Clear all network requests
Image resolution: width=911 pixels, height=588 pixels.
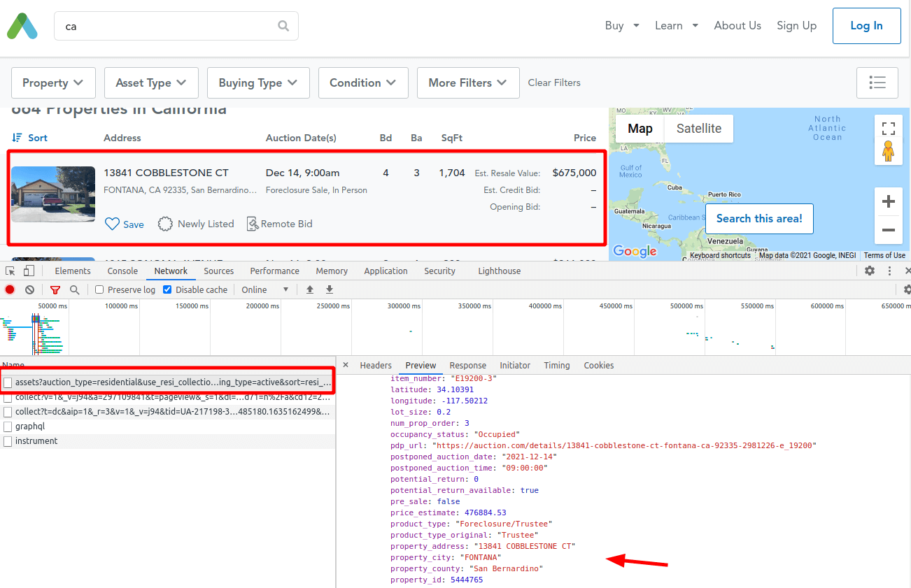pyautogui.click(x=29, y=289)
